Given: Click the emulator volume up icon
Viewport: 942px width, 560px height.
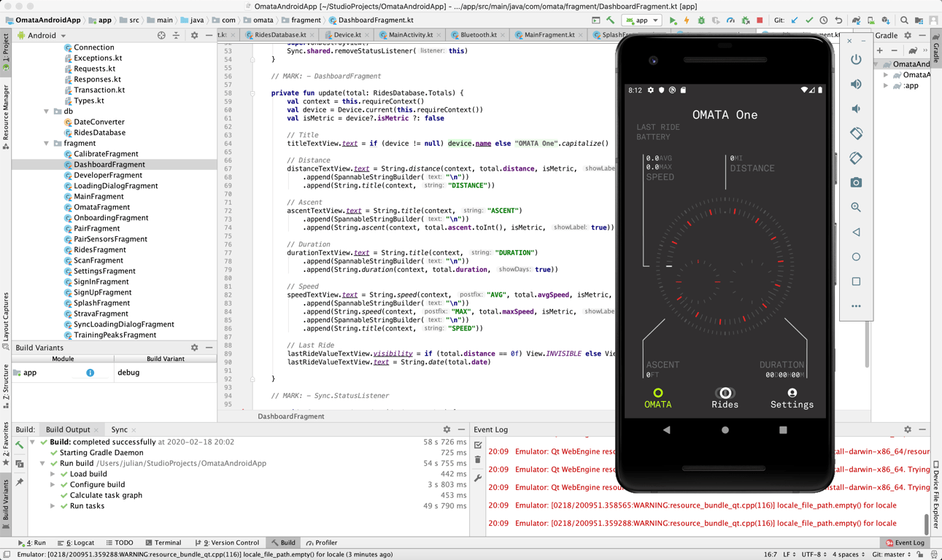Looking at the screenshot, I should tap(856, 84).
